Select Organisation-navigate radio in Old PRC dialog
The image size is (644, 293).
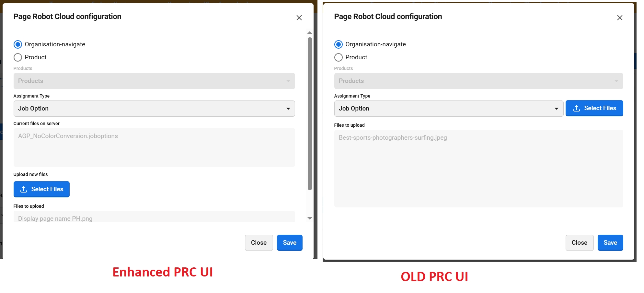pyautogui.click(x=338, y=44)
